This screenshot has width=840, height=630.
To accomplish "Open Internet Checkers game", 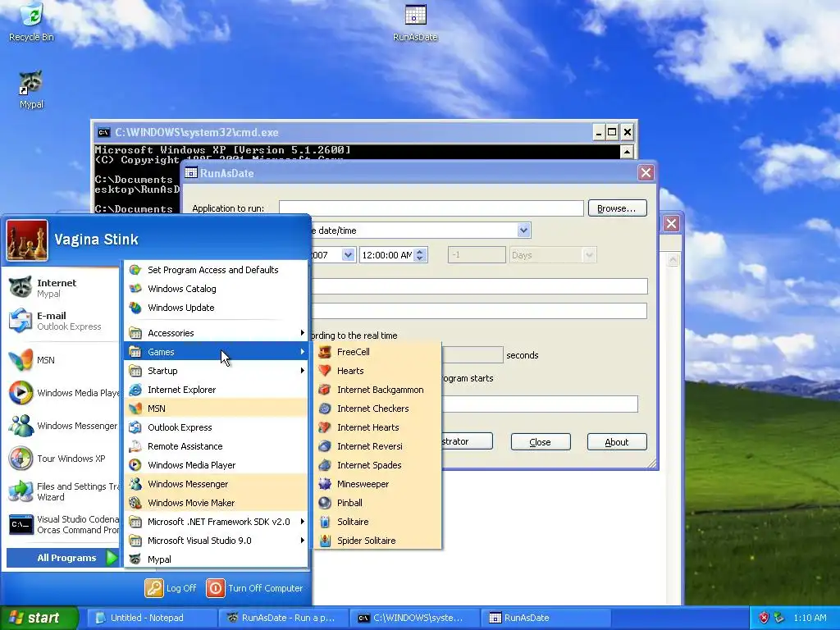I will click(x=379, y=409).
